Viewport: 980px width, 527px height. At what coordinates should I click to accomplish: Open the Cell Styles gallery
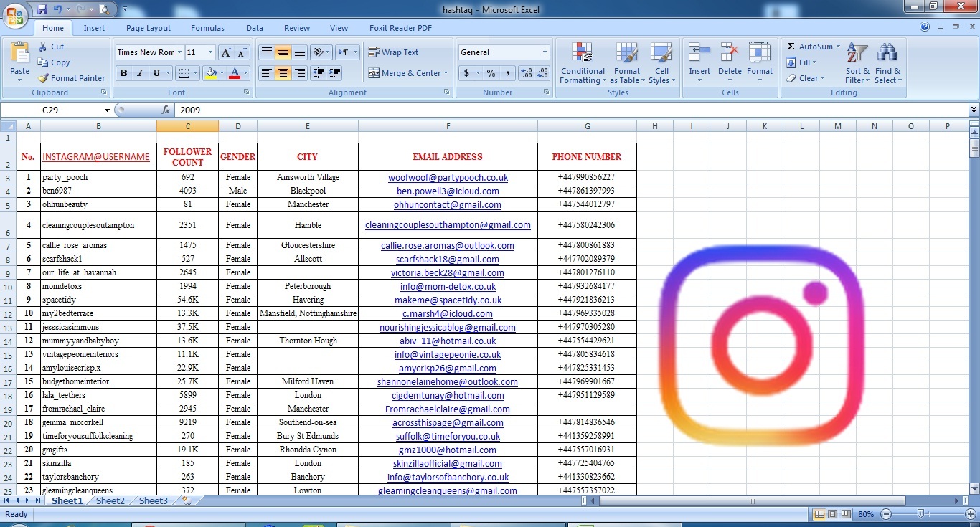click(x=661, y=63)
